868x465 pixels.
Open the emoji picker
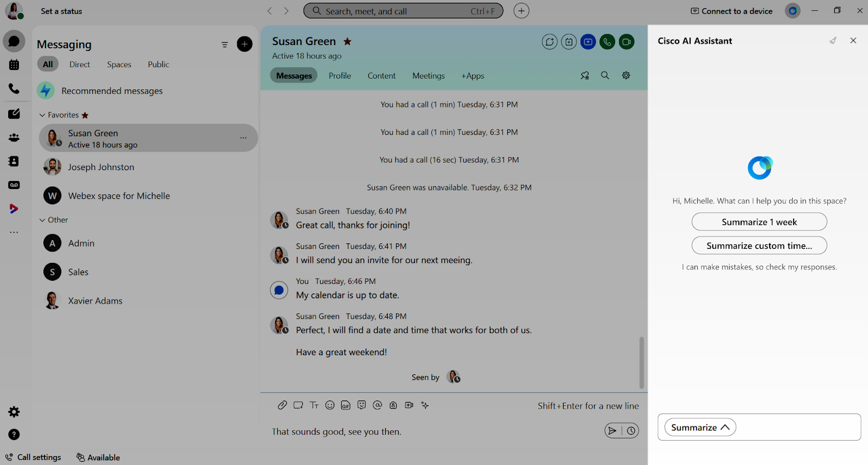(x=330, y=405)
